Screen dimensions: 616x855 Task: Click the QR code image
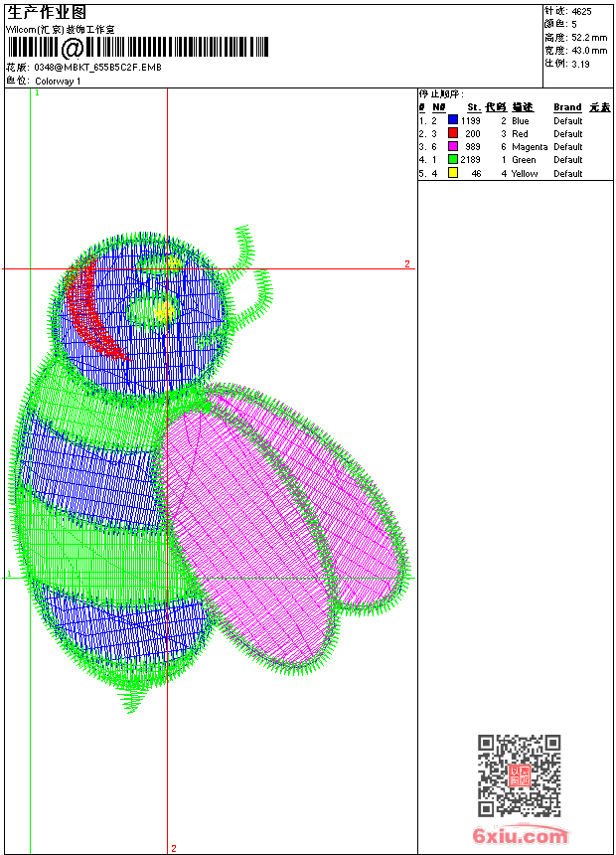(519, 774)
